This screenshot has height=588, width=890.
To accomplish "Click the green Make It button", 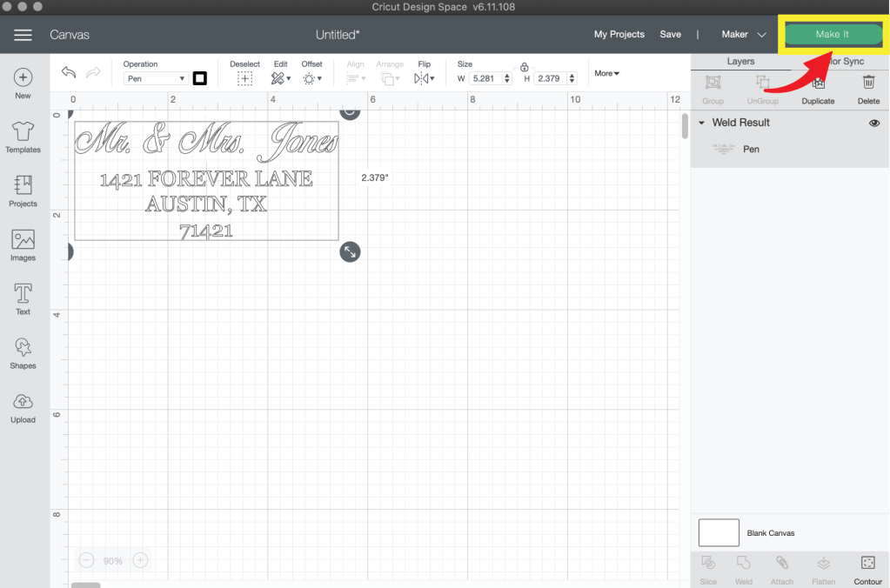I will [832, 34].
